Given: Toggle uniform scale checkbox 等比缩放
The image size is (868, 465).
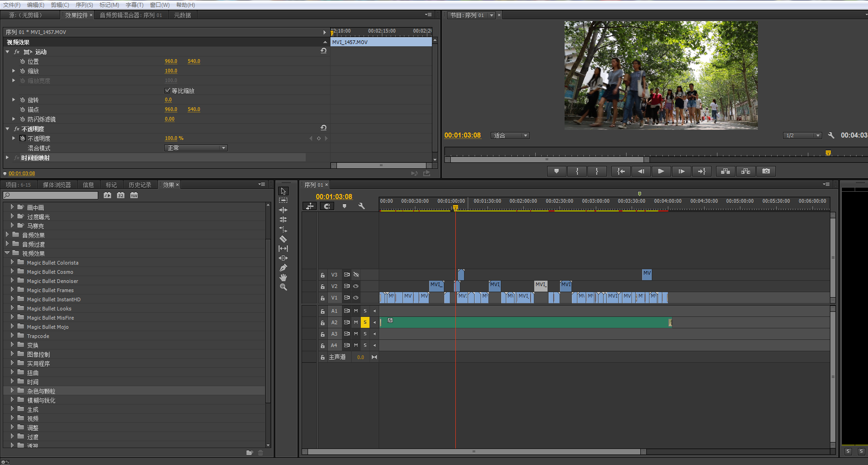Looking at the screenshot, I should point(168,90).
